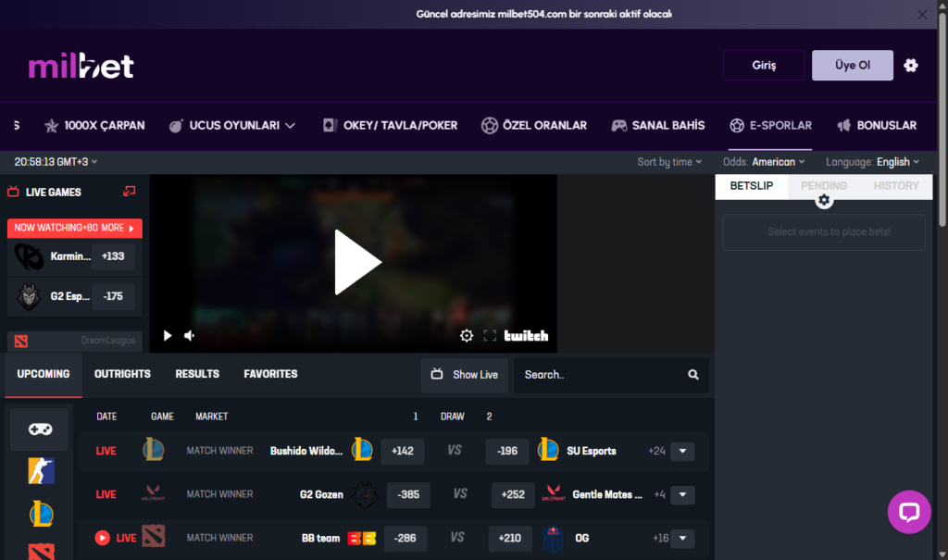Open ÖZEL ORANLAR section

pos(534,126)
